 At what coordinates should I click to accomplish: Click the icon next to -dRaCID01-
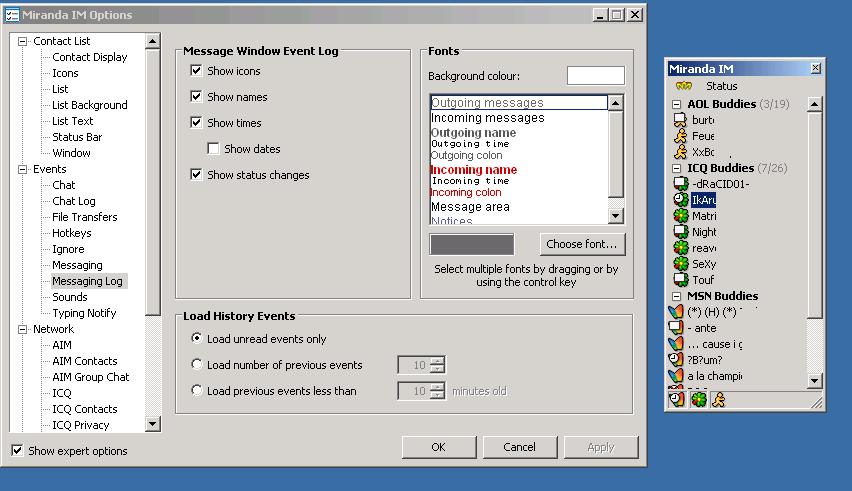(x=680, y=184)
